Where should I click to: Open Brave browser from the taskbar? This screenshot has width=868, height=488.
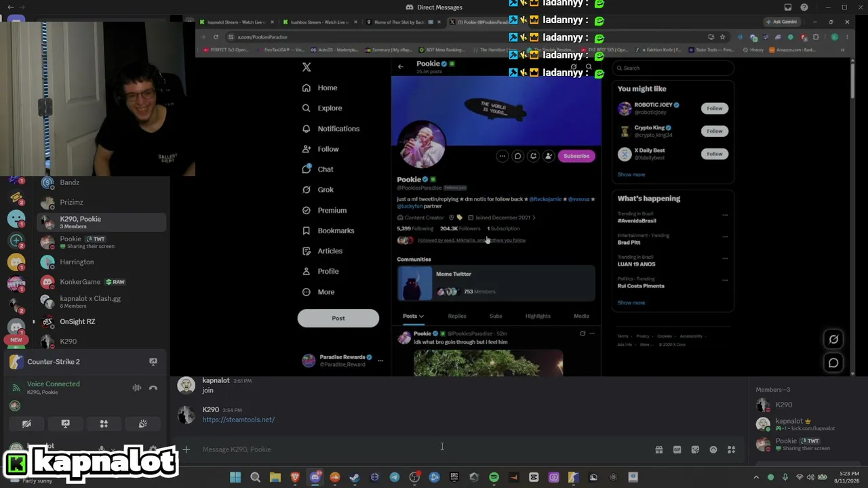click(x=295, y=477)
